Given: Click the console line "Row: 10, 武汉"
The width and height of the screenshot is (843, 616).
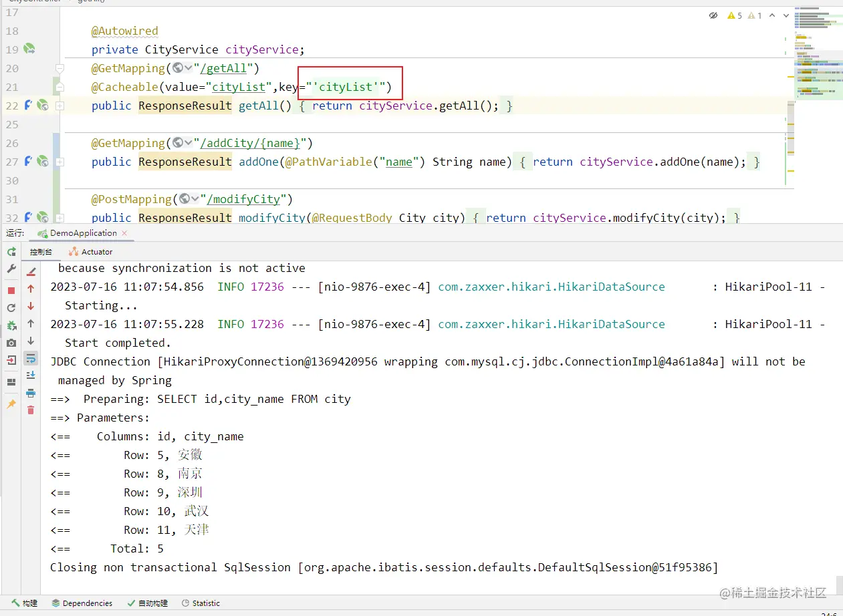Looking at the screenshot, I should [130, 511].
